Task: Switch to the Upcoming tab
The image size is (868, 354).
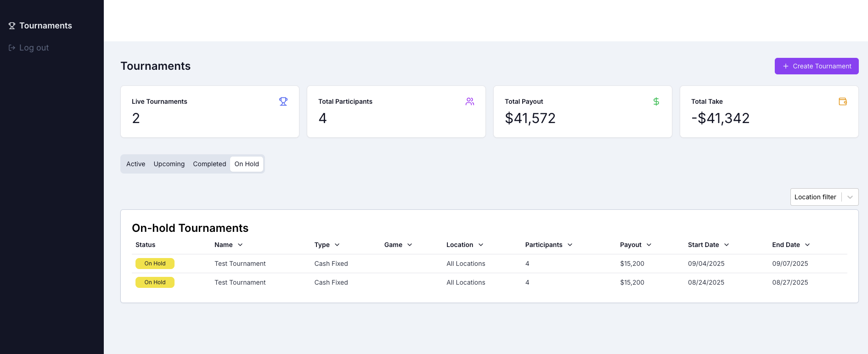Action: [x=169, y=164]
